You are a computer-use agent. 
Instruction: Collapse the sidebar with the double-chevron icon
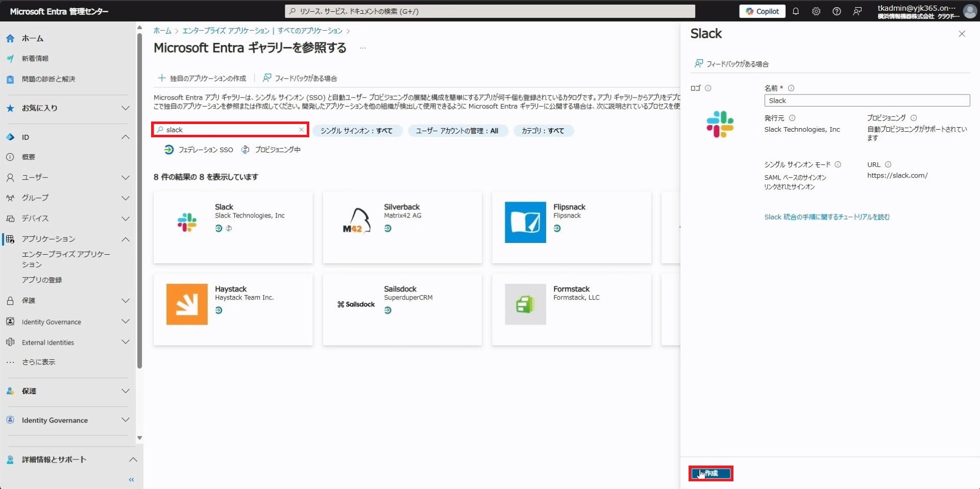pos(131,480)
